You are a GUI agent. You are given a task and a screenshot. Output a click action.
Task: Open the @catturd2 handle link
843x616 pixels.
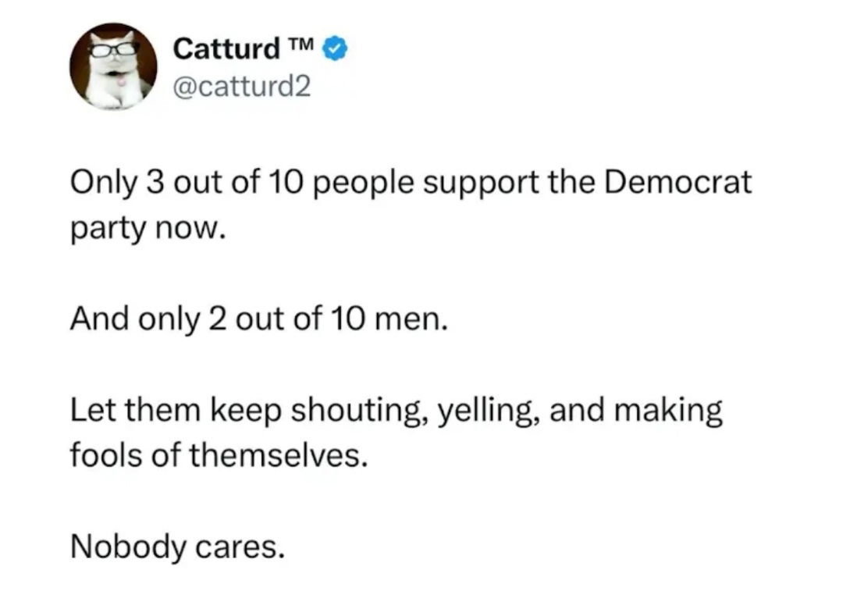click(x=241, y=84)
